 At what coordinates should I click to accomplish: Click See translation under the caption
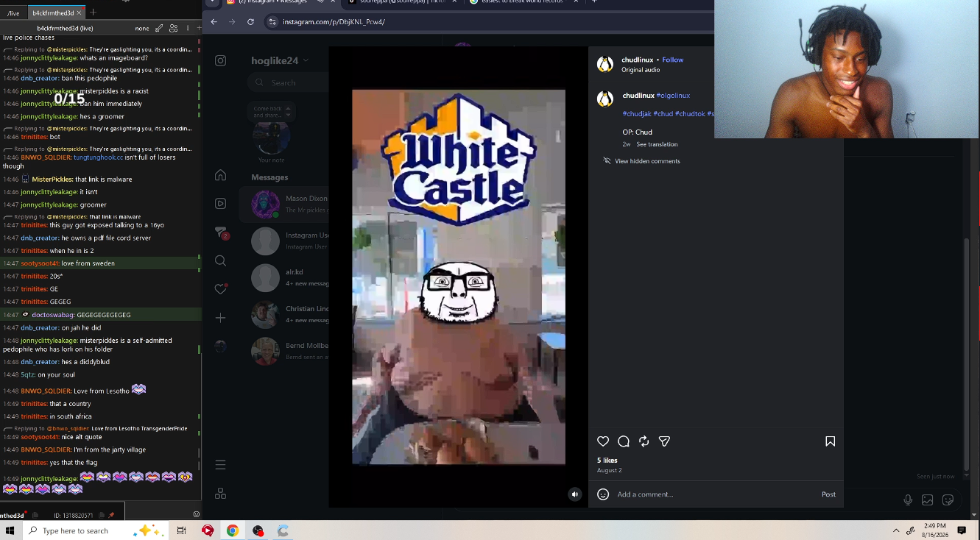point(657,144)
